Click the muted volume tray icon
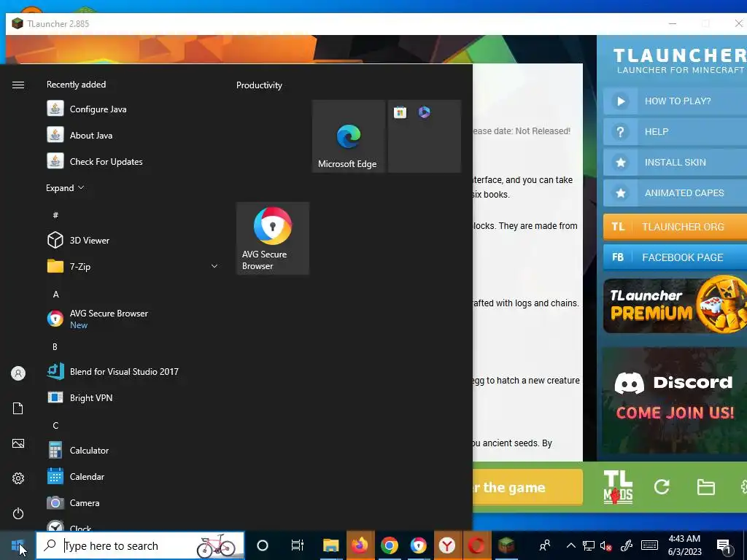Viewport: 747px width, 560px height. (x=606, y=545)
